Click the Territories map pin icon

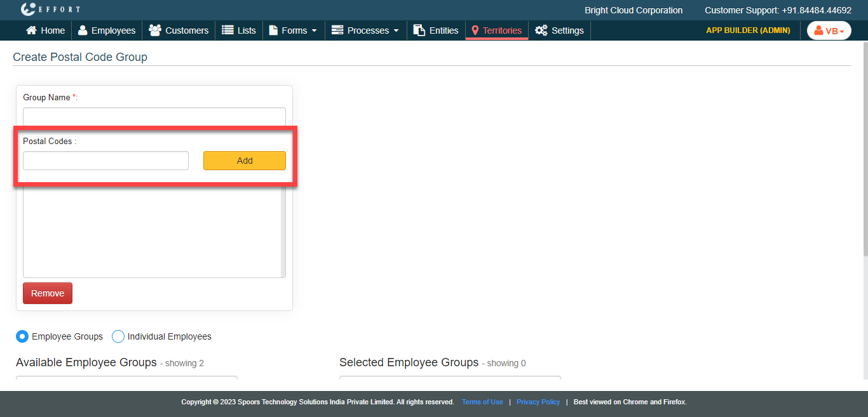pyautogui.click(x=475, y=30)
